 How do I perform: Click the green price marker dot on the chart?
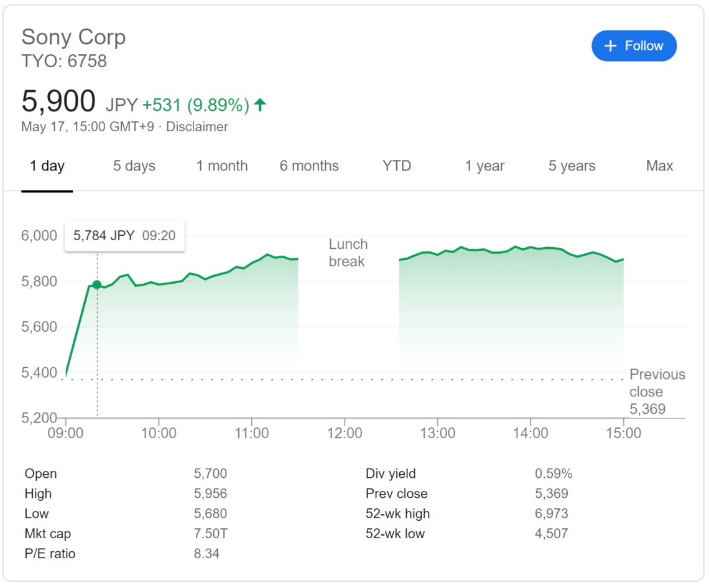click(98, 284)
